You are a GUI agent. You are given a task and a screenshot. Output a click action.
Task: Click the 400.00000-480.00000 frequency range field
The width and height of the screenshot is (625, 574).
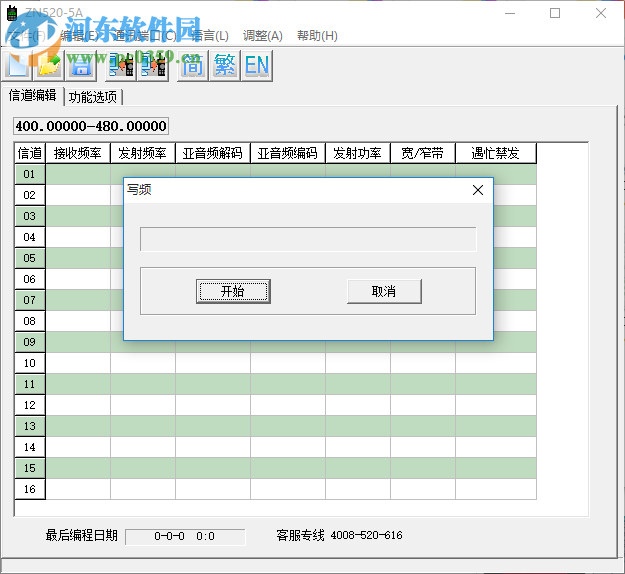pyautogui.click(x=91, y=126)
